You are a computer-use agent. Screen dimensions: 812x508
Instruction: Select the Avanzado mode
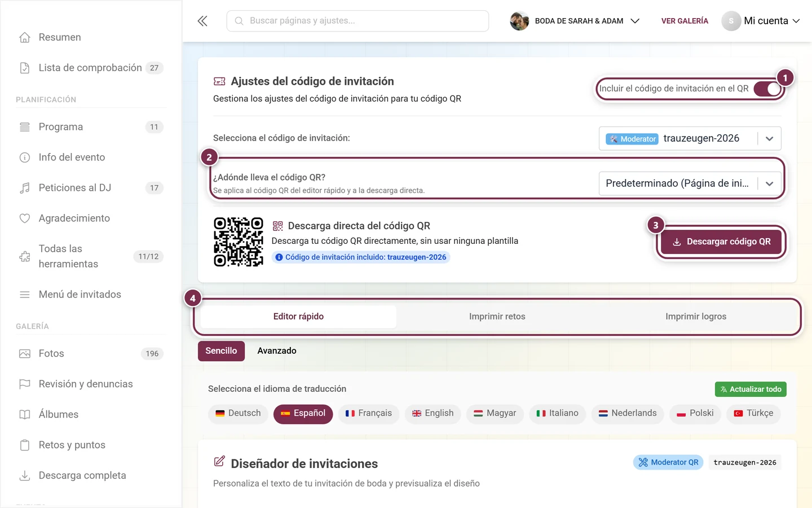coord(277,351)
